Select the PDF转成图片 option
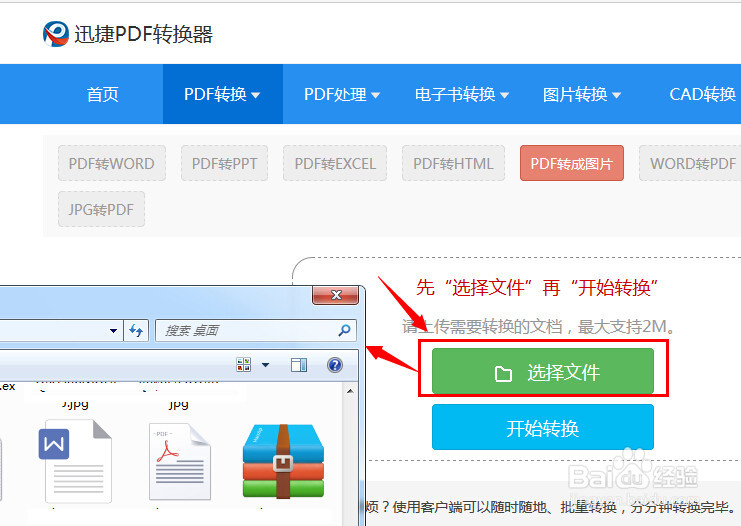Screen dimensions: 741x526 572,164
